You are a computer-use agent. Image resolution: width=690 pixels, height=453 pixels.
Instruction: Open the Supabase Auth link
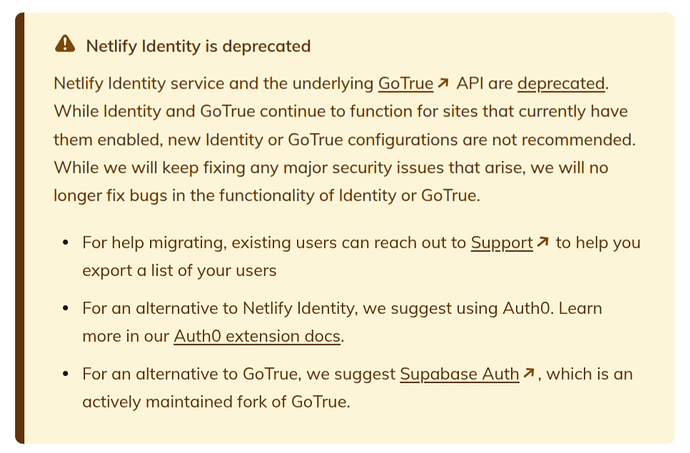click(x=459, y=374)
